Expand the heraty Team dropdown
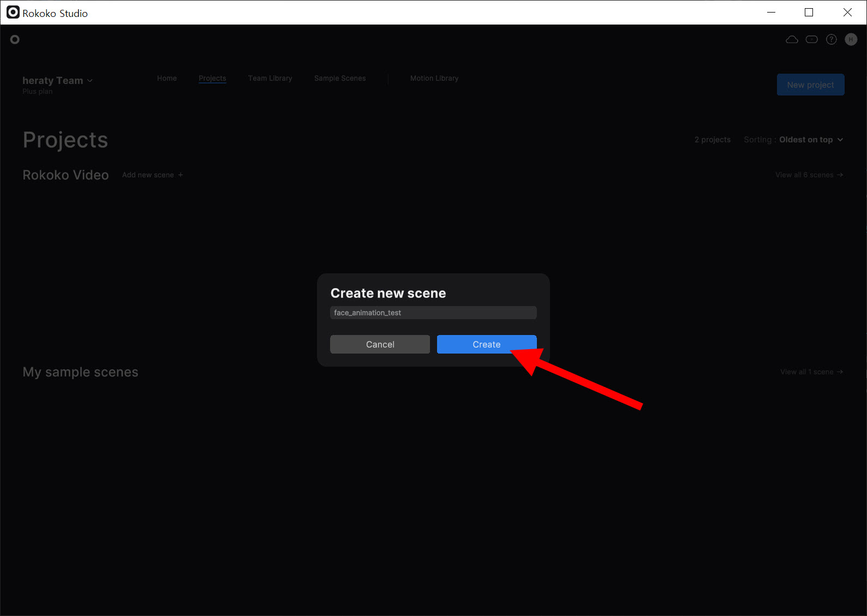 coord(58,80)
